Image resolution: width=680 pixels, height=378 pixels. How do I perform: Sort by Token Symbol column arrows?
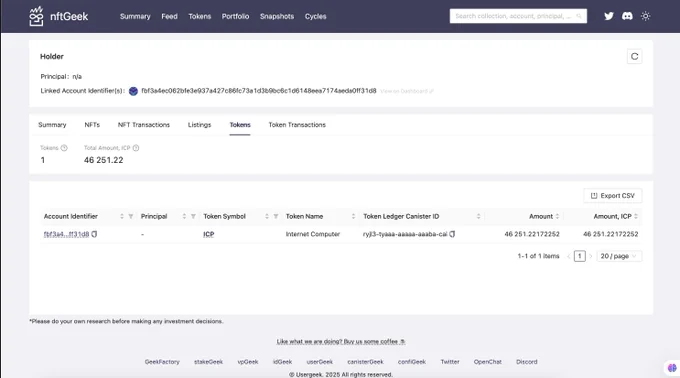(267, 216)
